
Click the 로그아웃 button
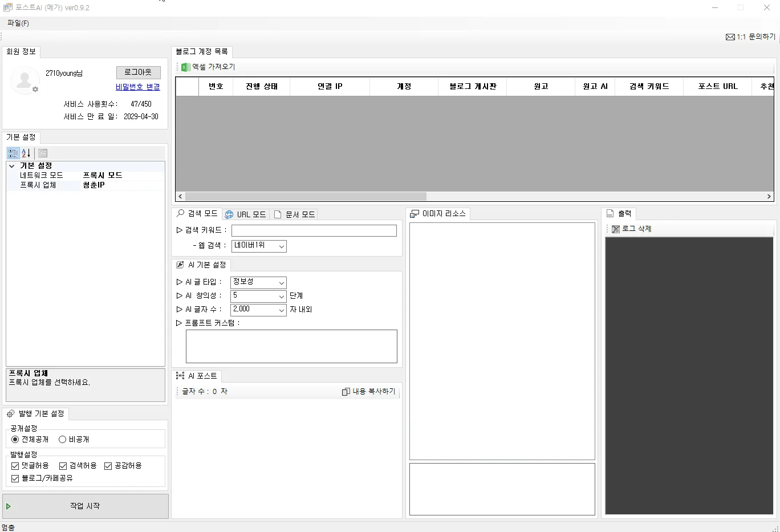(x=139, y=72)
